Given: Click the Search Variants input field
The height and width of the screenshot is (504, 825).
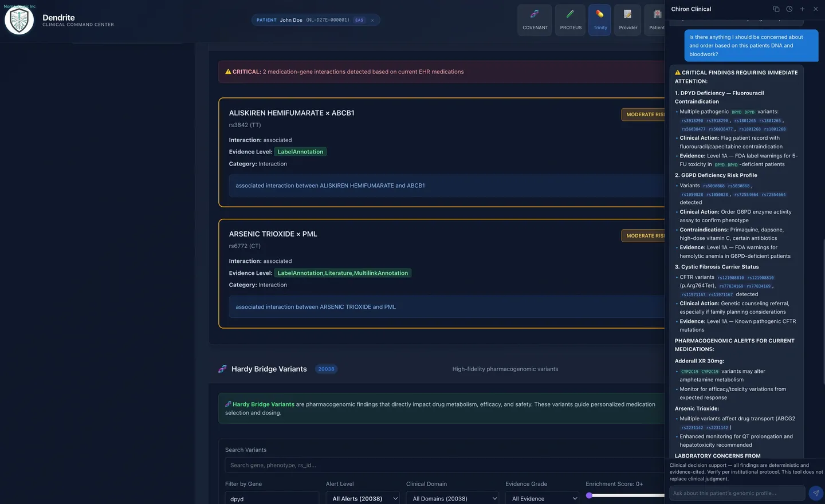Looking at the screenshot, I should pos(441,465).
